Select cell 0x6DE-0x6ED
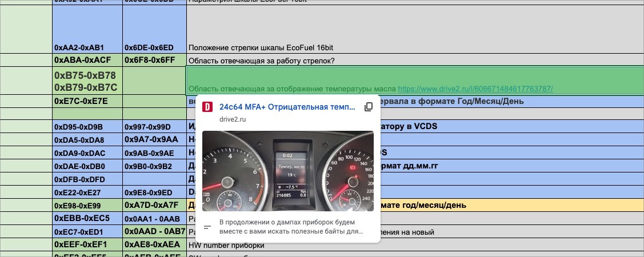644x257 pixels. click(154, 47)
